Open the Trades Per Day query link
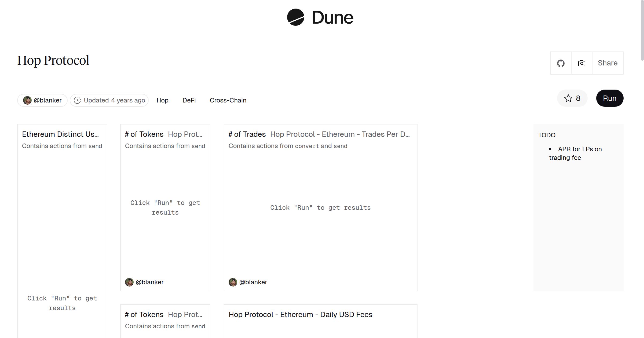This screenshot has height=338, width=644. [340, 134]
